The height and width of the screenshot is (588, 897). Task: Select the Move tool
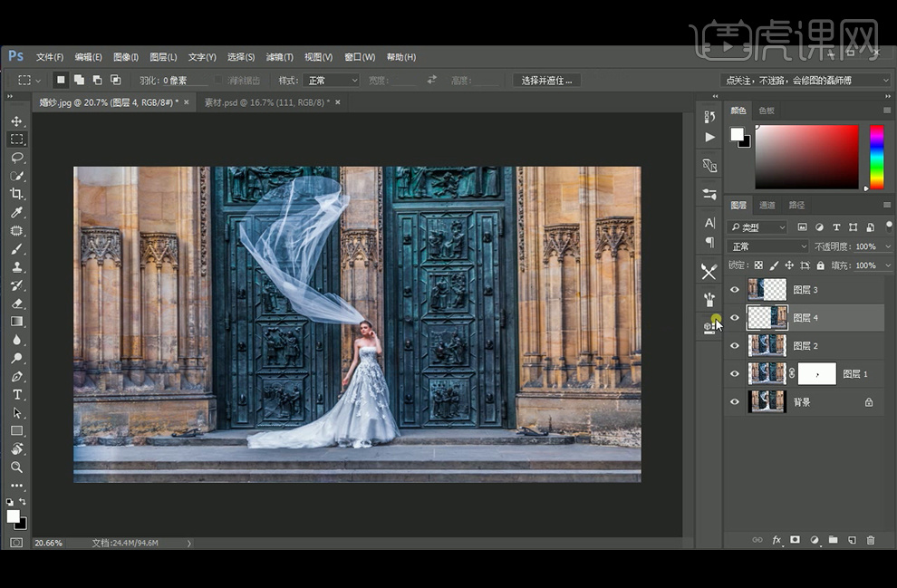pyautogui.click(x=16, y=121)
